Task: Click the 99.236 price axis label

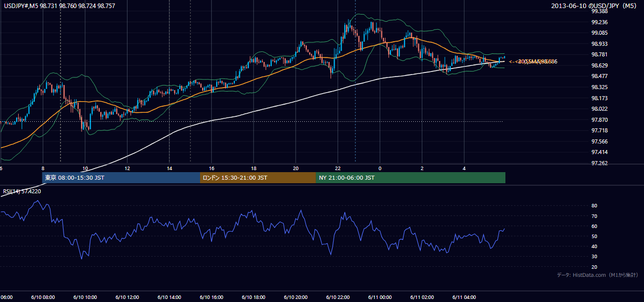Action: pos(599,22)
